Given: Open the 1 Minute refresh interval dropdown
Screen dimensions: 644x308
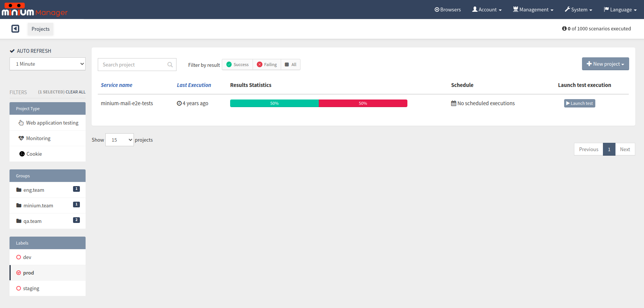Looking at the screenshot, I should 48,64.
